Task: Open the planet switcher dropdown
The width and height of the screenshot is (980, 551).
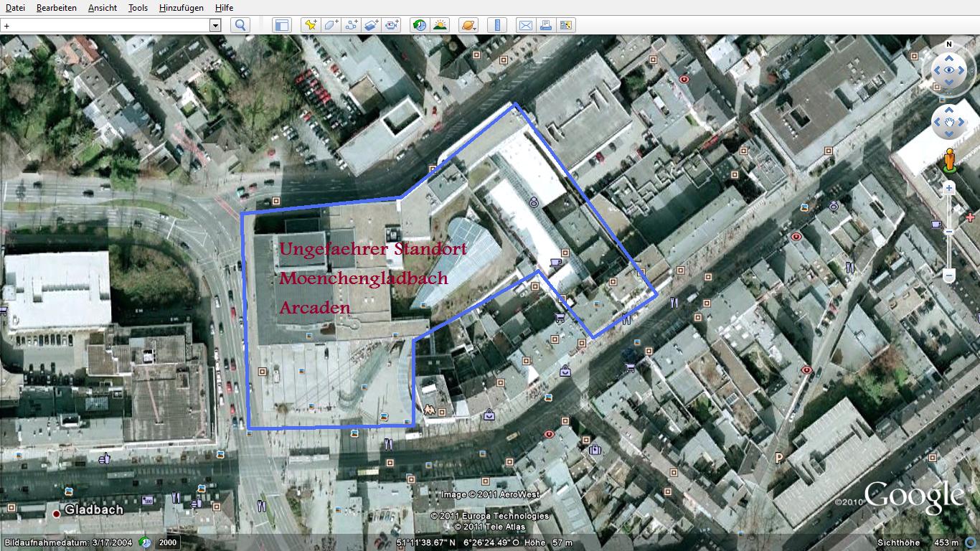Action: [468, 25]
